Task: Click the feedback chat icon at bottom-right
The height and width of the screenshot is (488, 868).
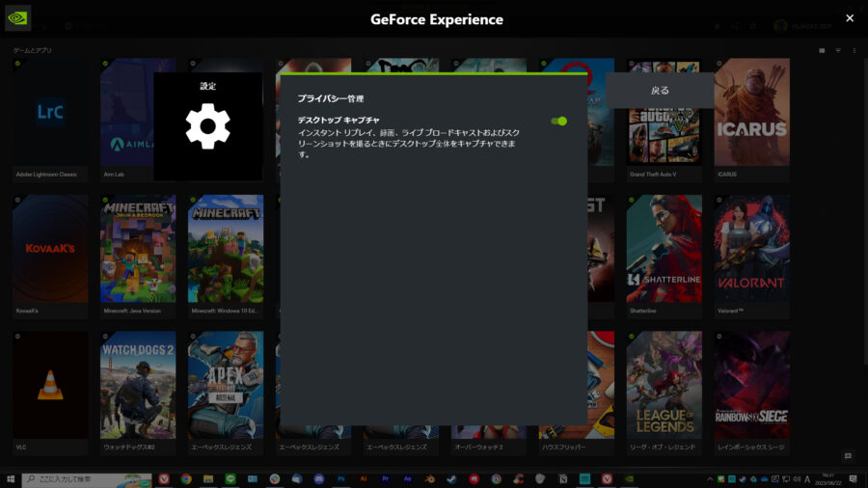Action: point(848,456)
